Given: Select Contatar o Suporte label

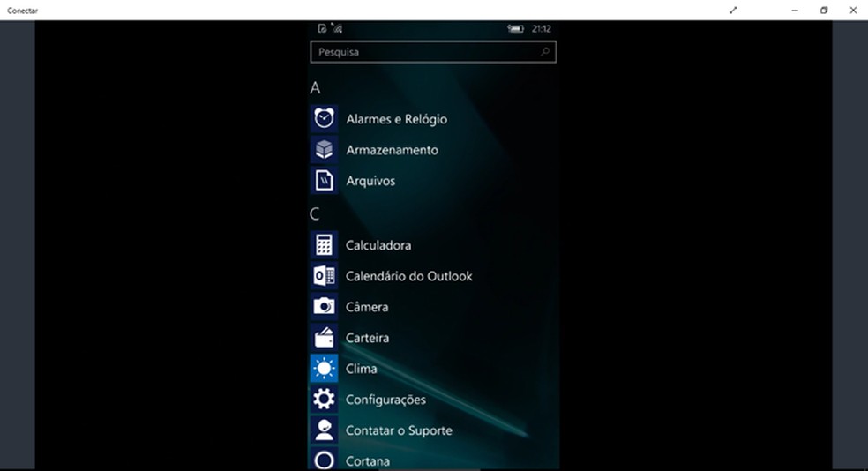Looking at the screenshot, I should tap(399, 430).
